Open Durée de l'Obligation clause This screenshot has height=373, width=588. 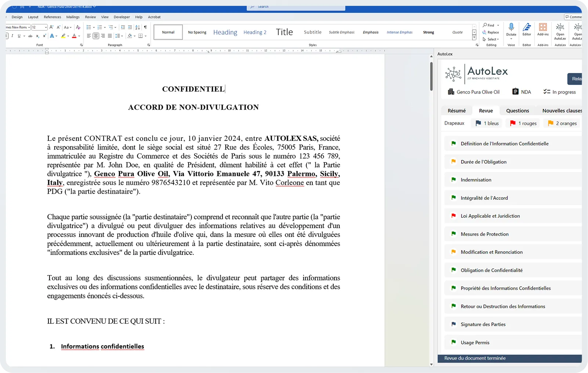(x=513, y=162)
